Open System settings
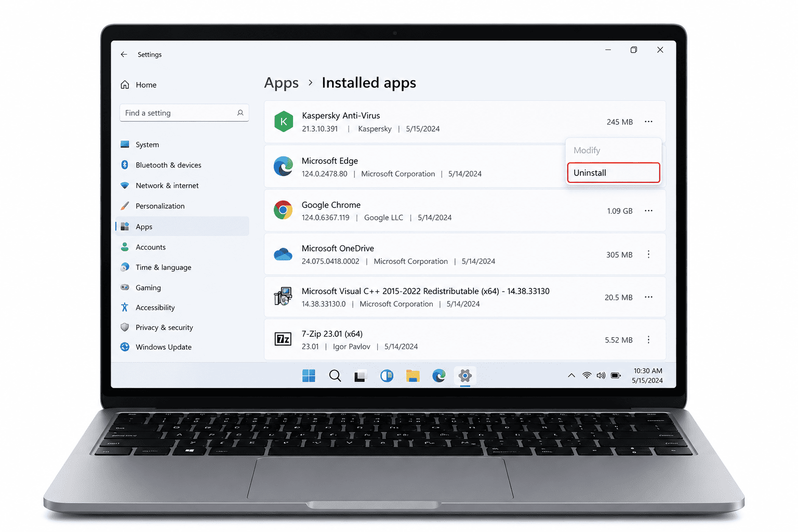 [182, 144]
